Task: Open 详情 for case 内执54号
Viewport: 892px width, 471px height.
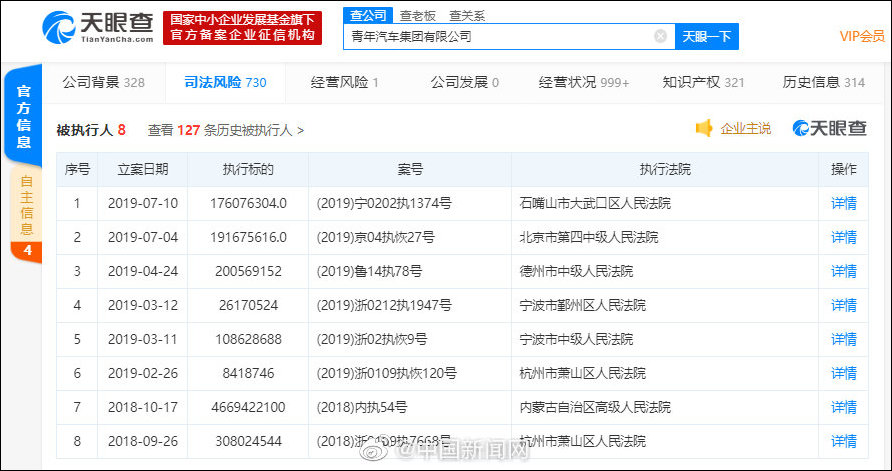Action: tap(844, 407)
